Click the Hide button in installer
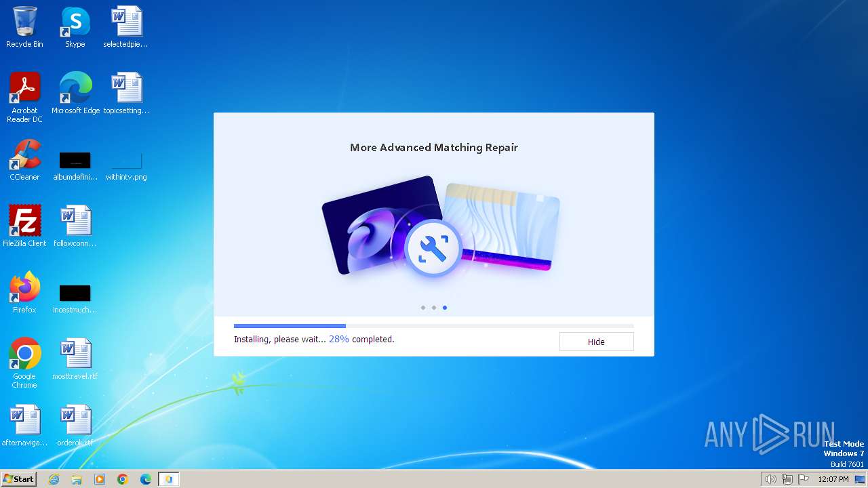Screen dimensions: 868x488 point(596,342)
